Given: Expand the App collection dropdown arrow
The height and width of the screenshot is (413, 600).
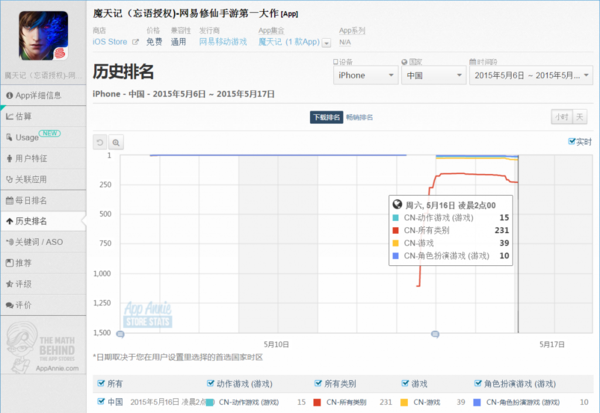Looking at the screenshot, I should [326, 43].
